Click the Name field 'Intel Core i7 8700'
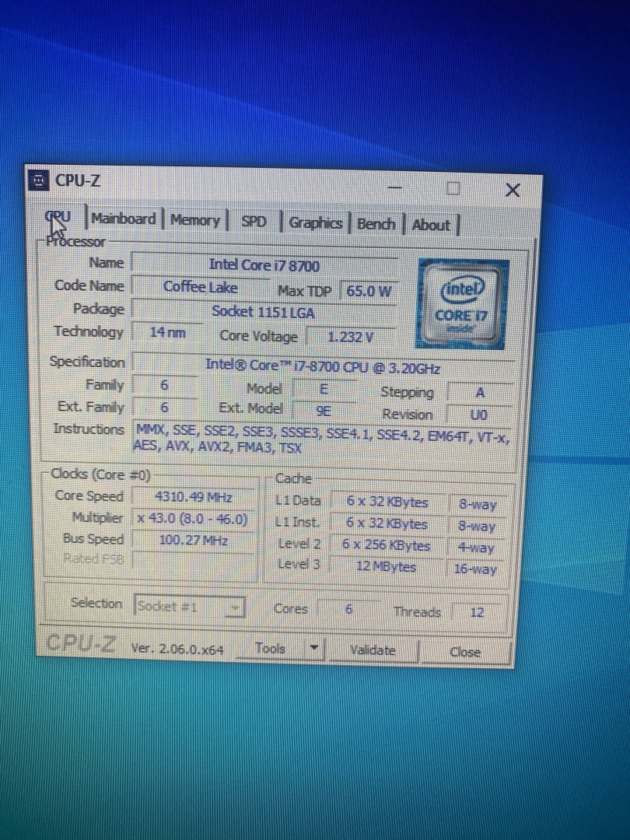 coord(264,265)
